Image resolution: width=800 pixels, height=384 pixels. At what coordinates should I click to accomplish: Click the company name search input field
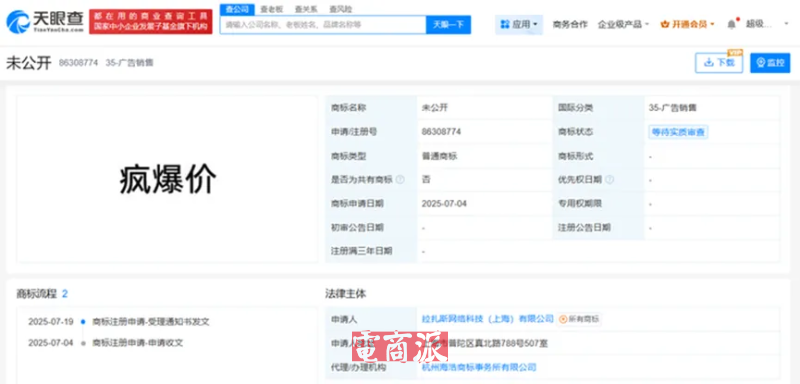(323, 24)
